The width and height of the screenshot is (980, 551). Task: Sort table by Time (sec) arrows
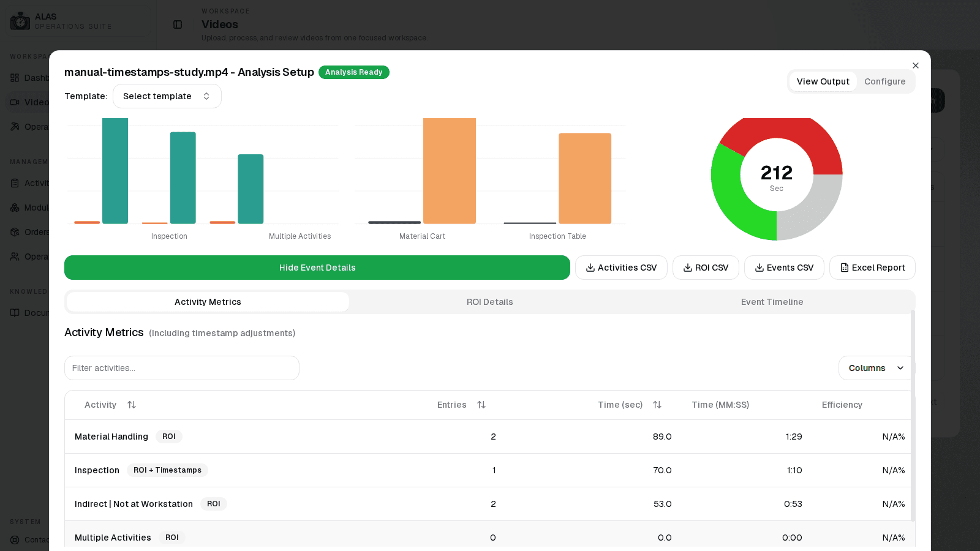(657, 405)
